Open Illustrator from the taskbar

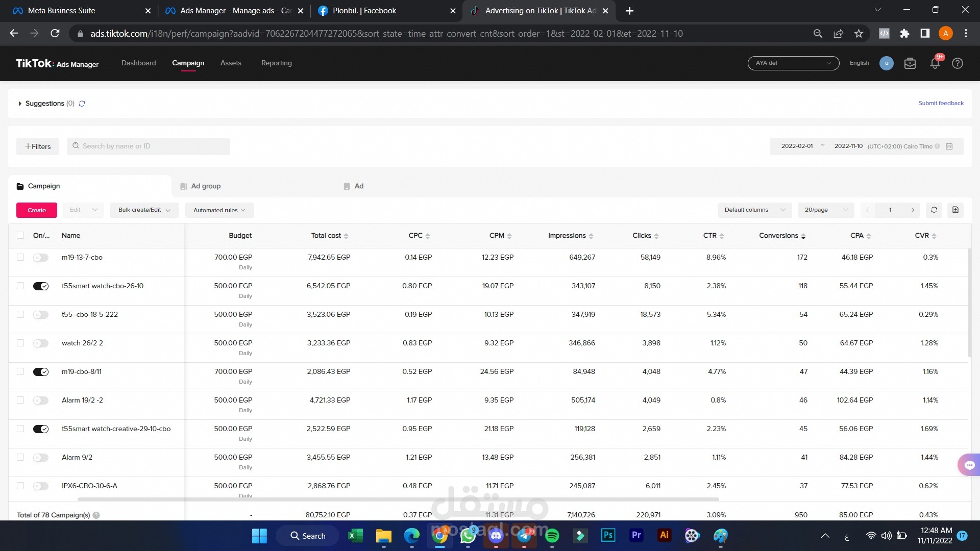tap(664, 536)
